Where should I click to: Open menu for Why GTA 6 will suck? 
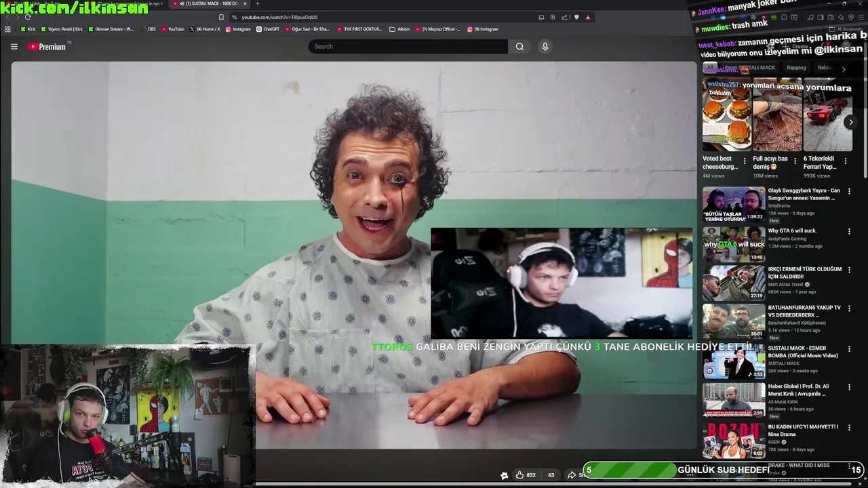point(849,232)
